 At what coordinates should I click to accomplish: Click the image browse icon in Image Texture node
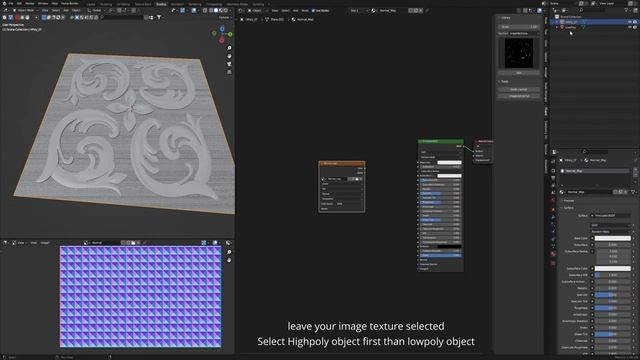coord(323,179)
